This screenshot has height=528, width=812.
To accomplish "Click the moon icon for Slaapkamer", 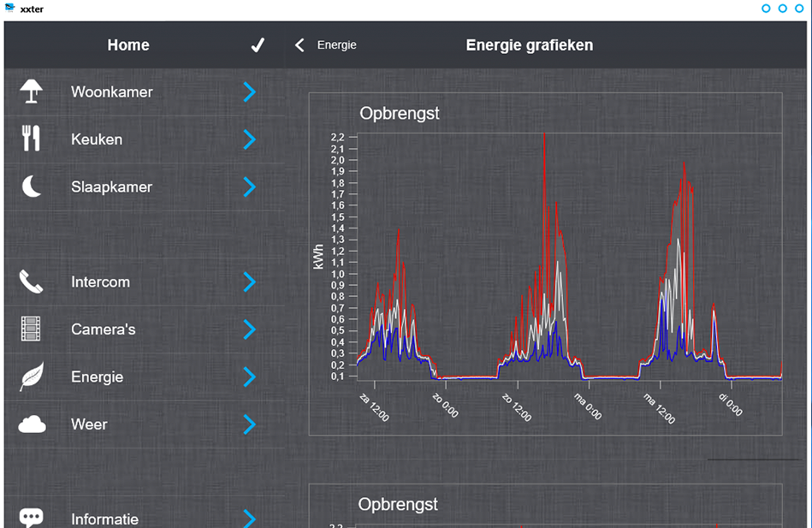I will (x=32, y=187).
